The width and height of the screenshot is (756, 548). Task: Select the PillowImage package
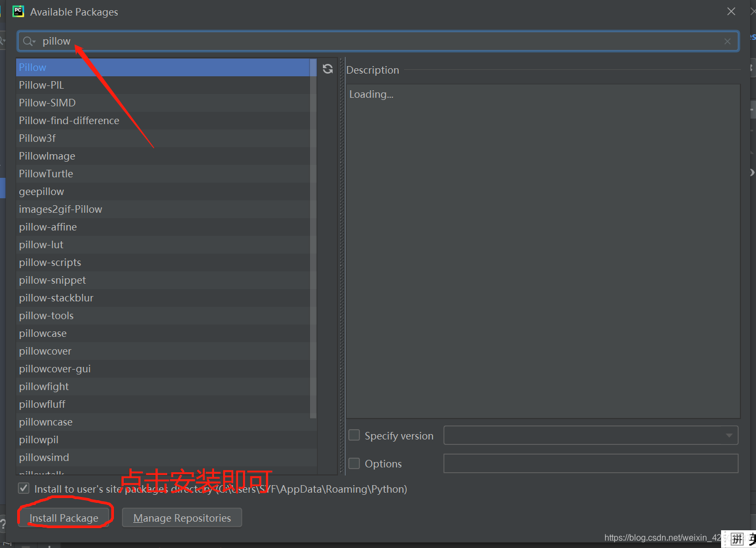click(x=163, y=156)
